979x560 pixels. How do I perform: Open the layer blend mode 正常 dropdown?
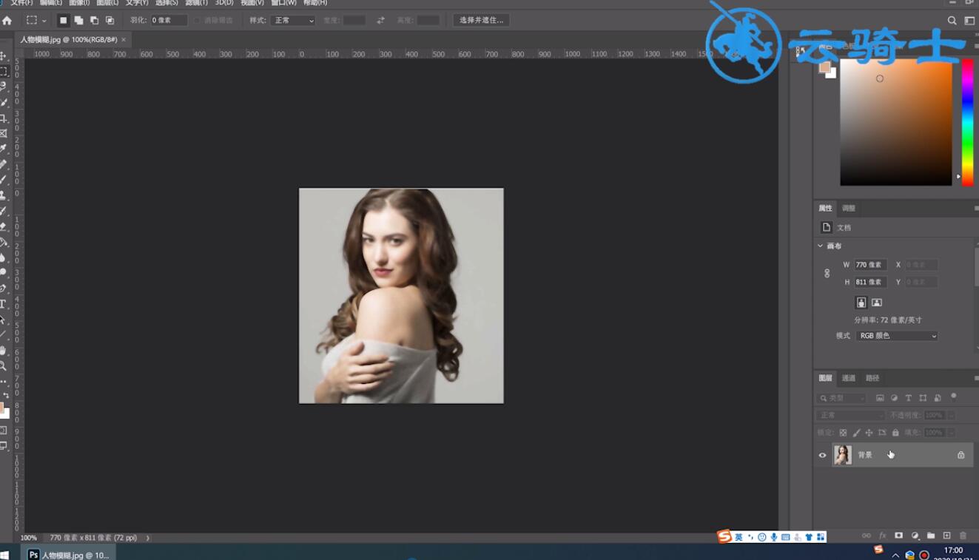tap(850, 415)
